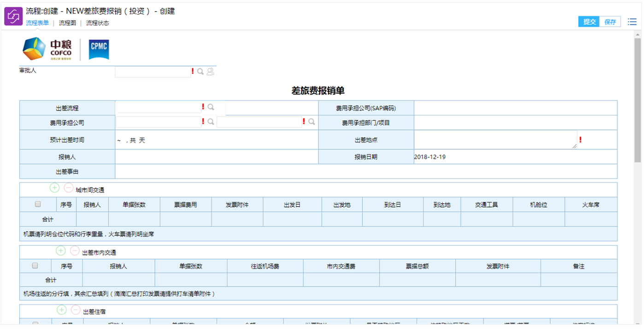
Task: Click the second search icon in 费用承担公司 row
Action: click(311, 122)
